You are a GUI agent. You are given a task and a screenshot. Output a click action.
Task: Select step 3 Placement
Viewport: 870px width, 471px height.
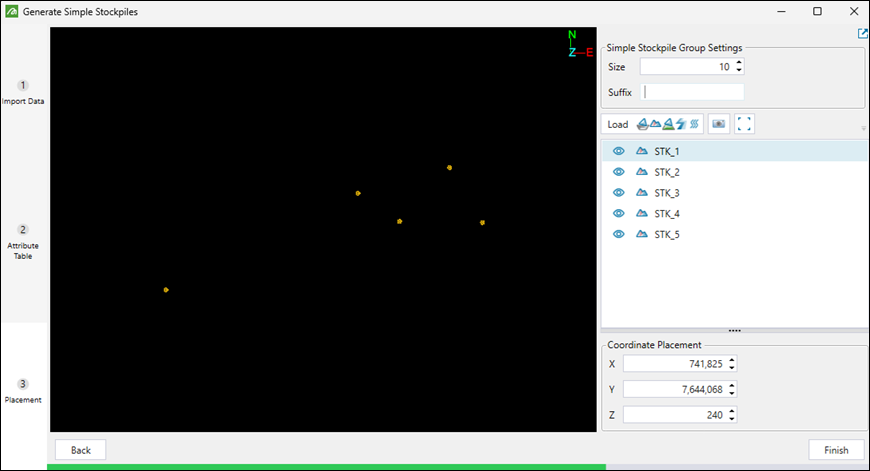click(23, 391)
